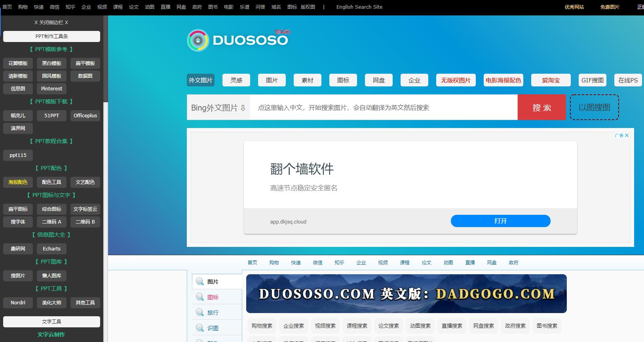The width and height of the screenshot is (644, 342).
Task: Open the Bing外文图片 search engine dropdown
Action: click(x=218, y=107)
